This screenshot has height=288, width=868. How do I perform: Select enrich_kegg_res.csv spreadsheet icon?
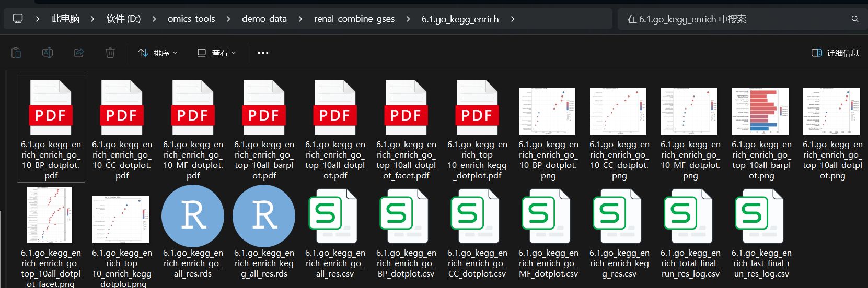[618, 216]
